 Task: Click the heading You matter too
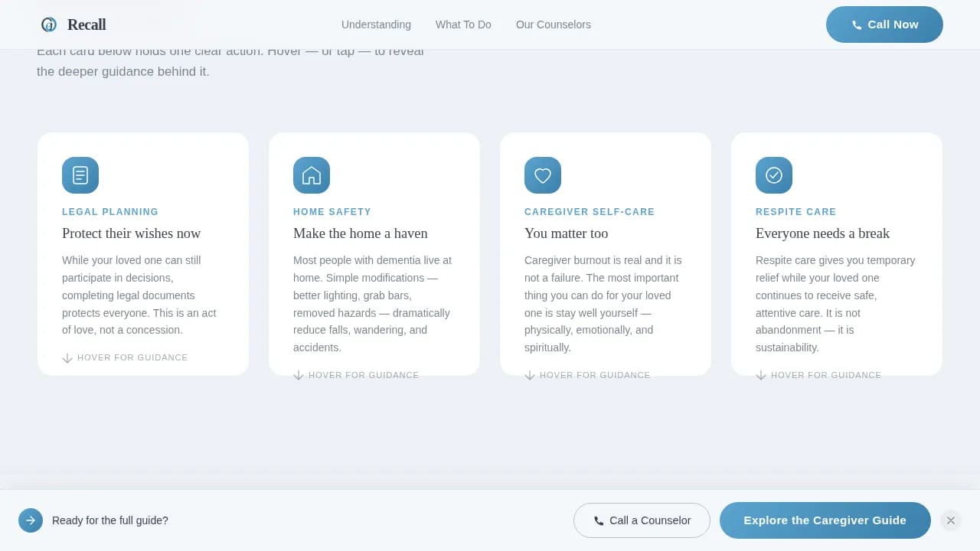coord(567,233)
